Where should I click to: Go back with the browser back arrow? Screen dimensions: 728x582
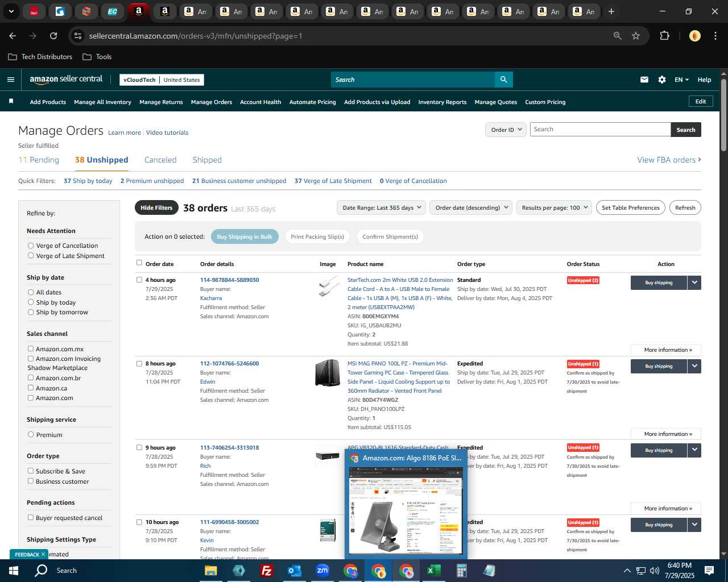(x=13, y=36)
